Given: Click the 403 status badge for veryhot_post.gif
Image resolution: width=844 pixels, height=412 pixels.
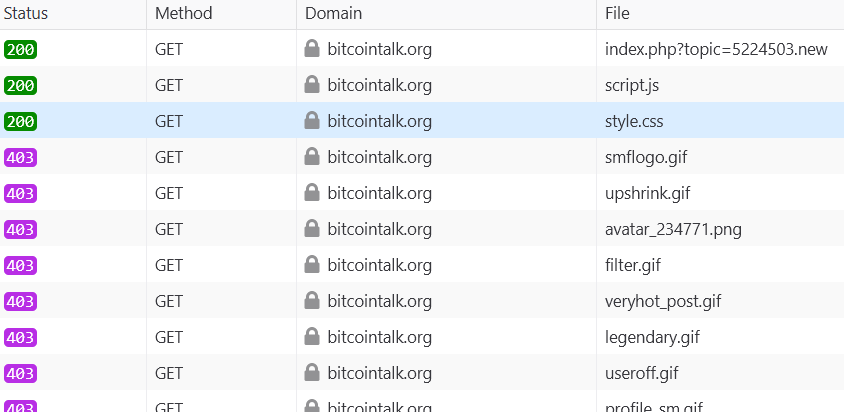Looking at the screenshot, I should click(20, 302).
